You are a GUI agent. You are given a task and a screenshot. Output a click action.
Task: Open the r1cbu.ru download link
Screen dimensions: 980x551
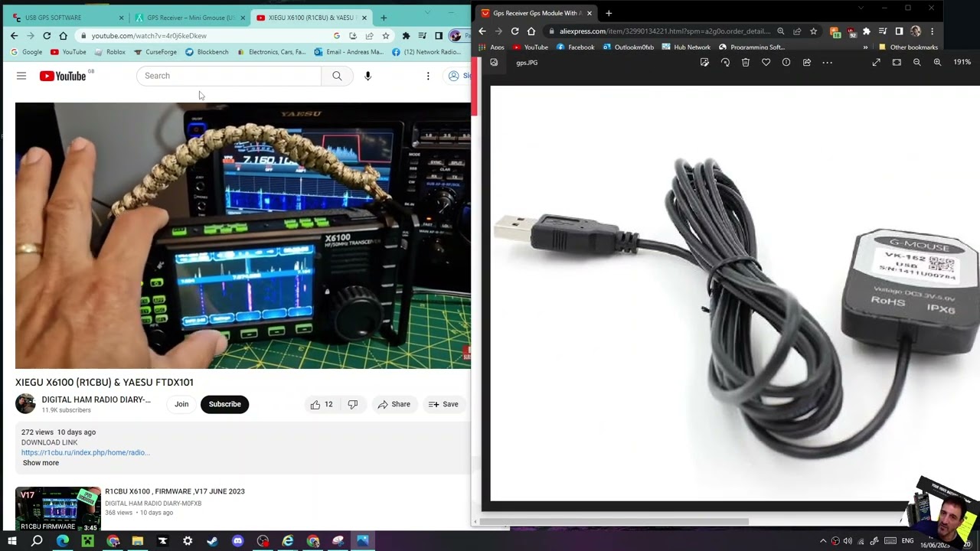[x=85, y=452]
